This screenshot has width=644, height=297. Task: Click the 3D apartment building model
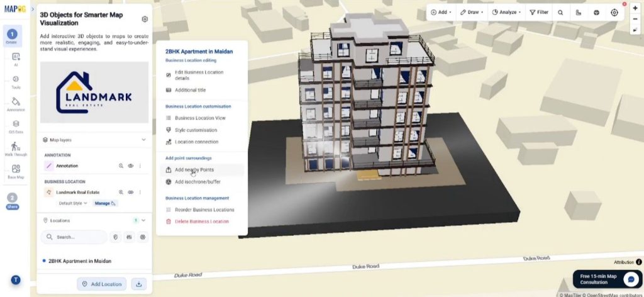(365, 96)
